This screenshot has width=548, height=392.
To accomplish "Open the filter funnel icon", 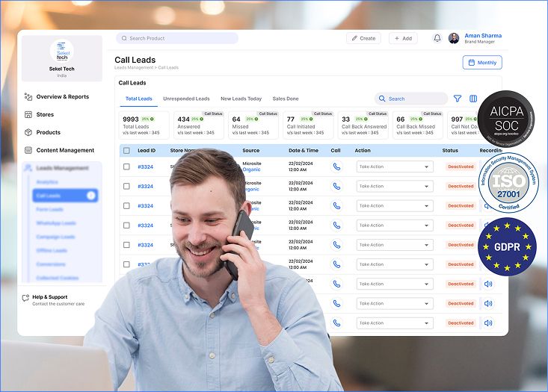I will click(x=457, y=99).
